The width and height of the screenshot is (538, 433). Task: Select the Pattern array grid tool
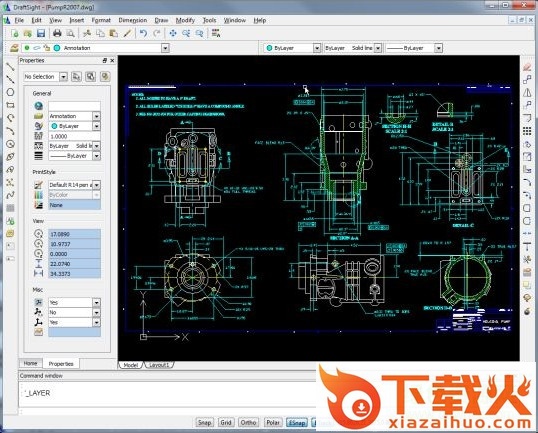(527, 131)
